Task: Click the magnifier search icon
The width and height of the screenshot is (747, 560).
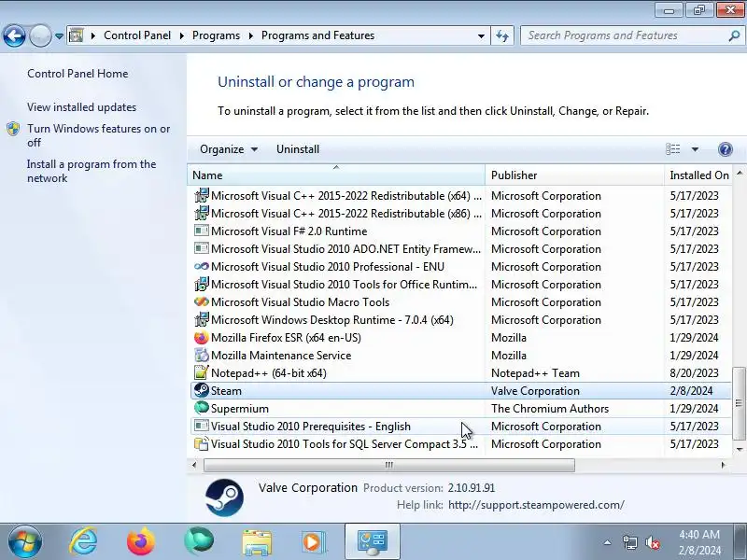Action: [734, 35]
